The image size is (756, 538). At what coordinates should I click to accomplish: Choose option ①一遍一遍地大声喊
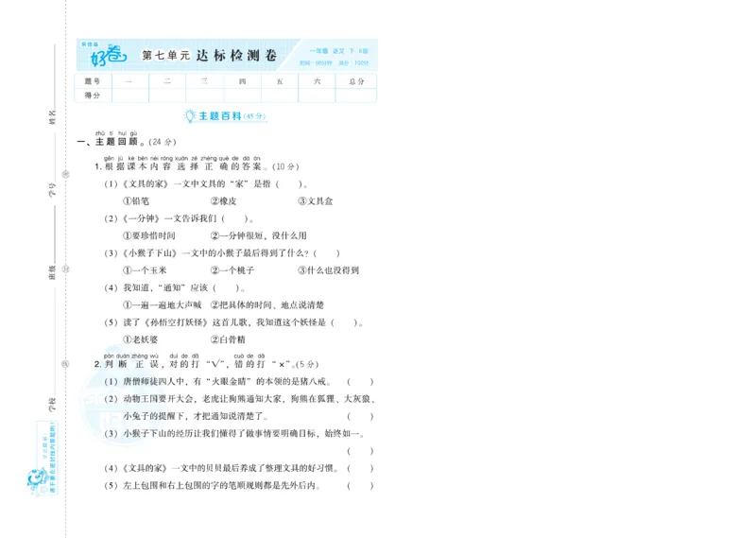162,305
